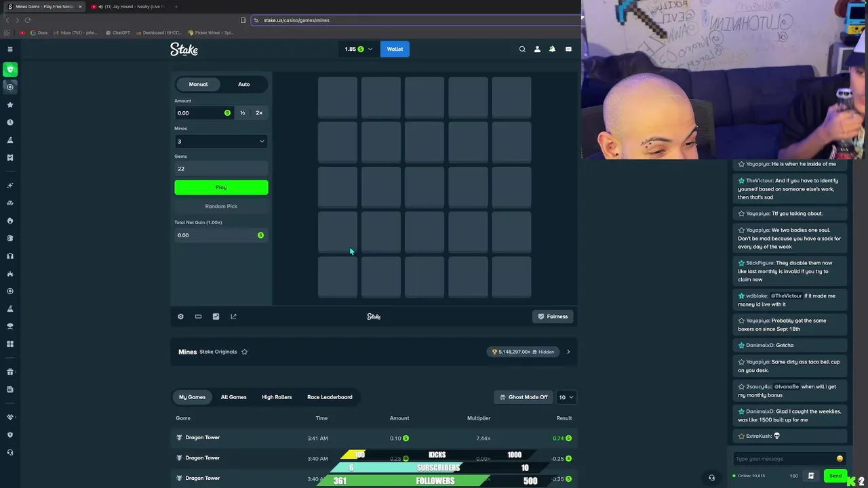This screenshot has width=868, height=488.
Task: Halve the bet with ½ button
Action: [x=242, y=113]
